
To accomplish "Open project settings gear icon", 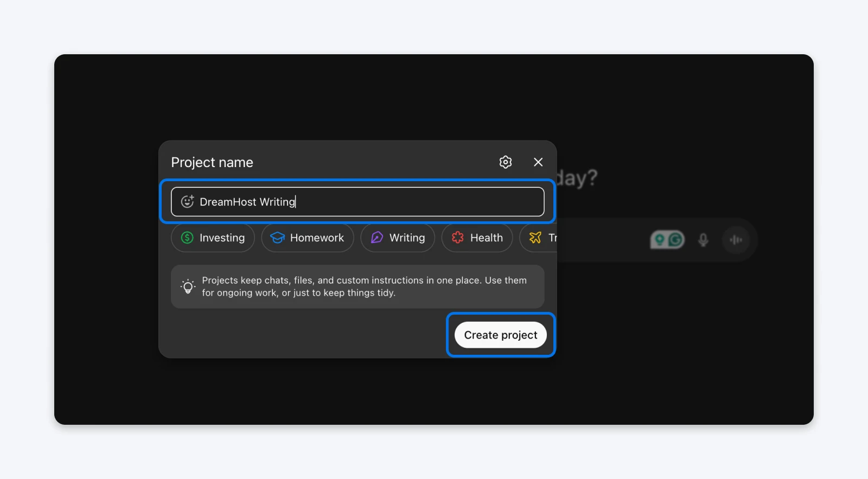I will click(505, 162).
